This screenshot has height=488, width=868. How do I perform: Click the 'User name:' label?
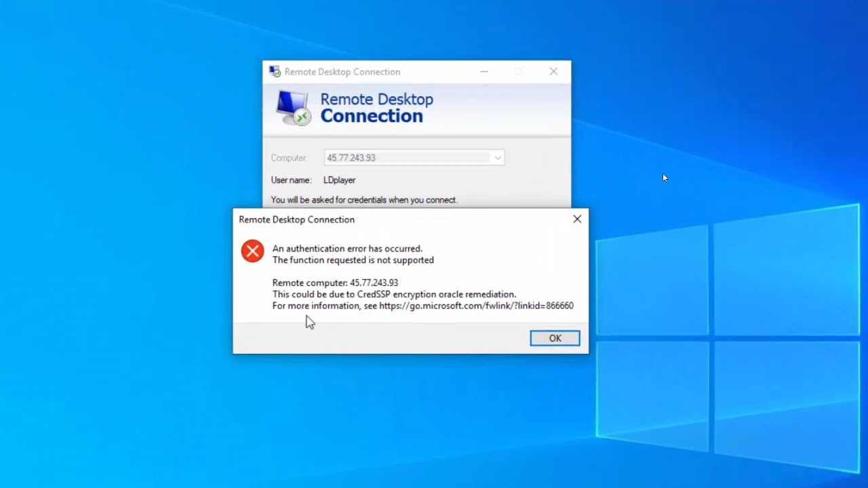(291, 180)
